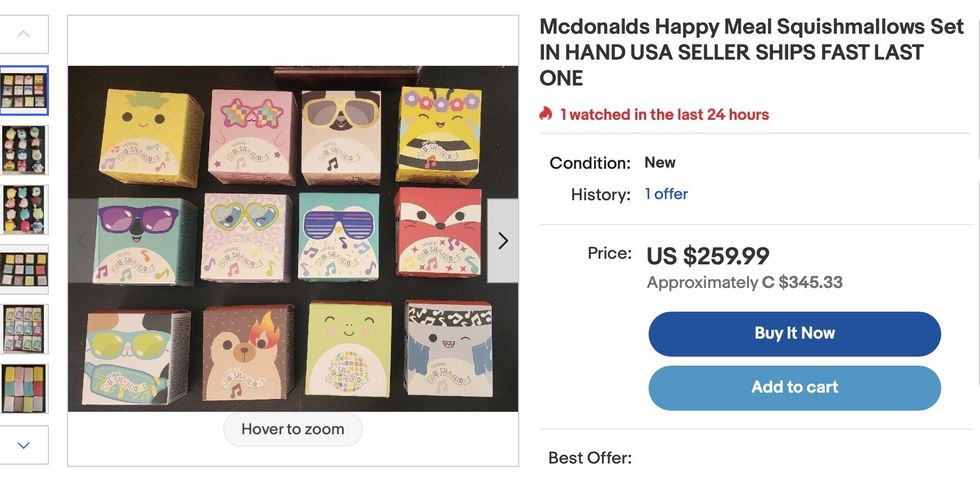
Task: Click the US $259.99 price
Action: [x=708, y=256]
